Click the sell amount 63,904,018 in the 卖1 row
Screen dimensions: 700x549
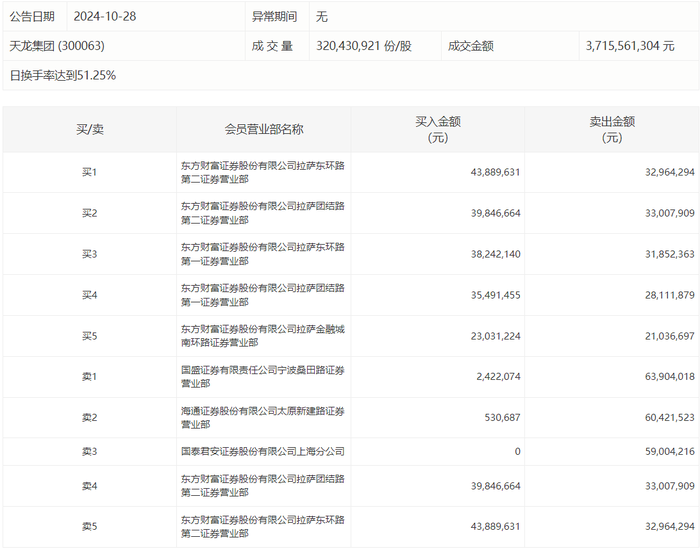670,377
